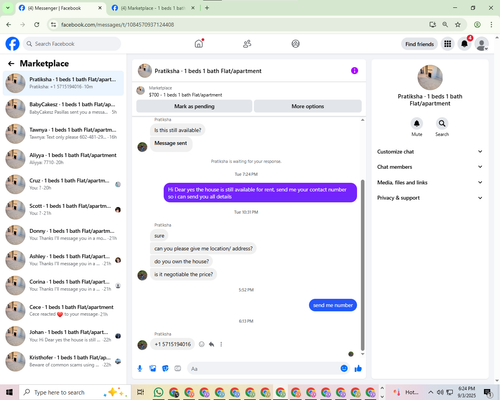Open the account profile avatar menu

pyautogui.click(x=481, y=44)
